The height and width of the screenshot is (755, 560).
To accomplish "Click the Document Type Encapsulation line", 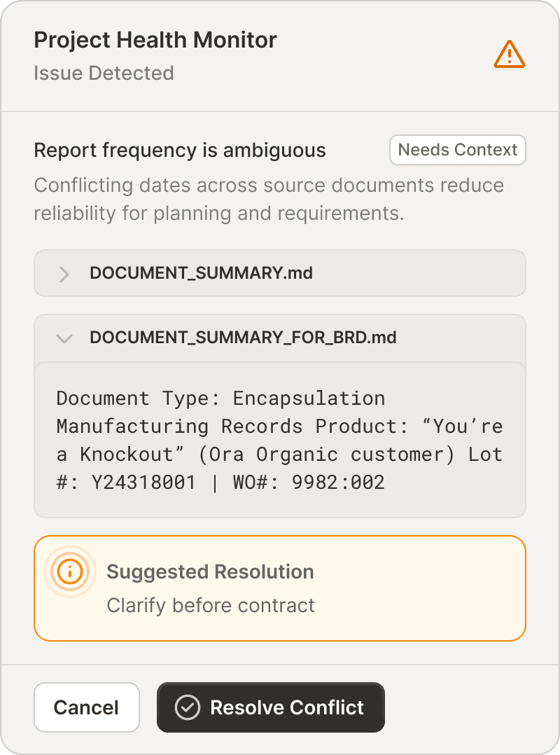I will (x=220, y=399).
